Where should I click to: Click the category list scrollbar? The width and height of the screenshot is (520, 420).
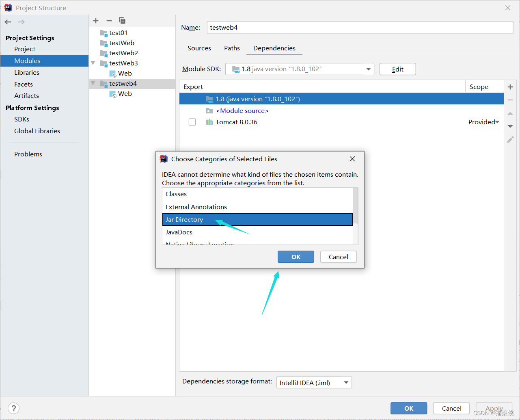pos(356,206)
